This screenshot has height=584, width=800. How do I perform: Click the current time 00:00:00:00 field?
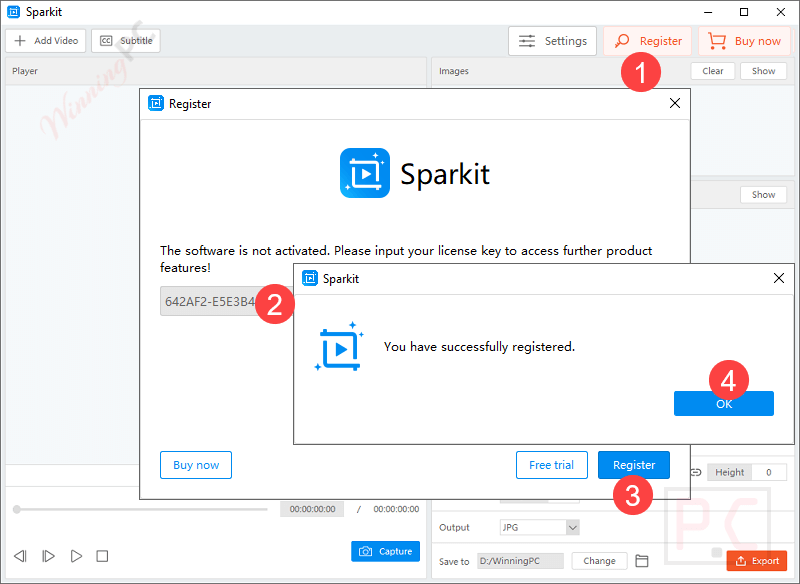(x=312, y=509)
